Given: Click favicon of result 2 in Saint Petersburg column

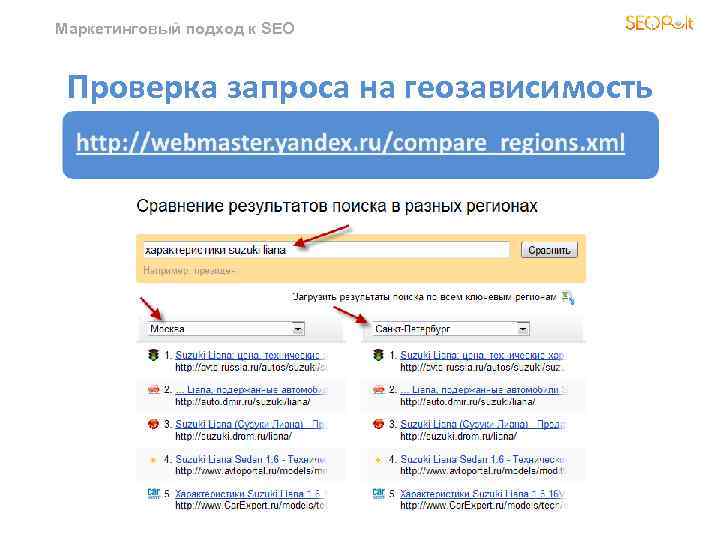Looking at the screenshot, I should [378, 390].
